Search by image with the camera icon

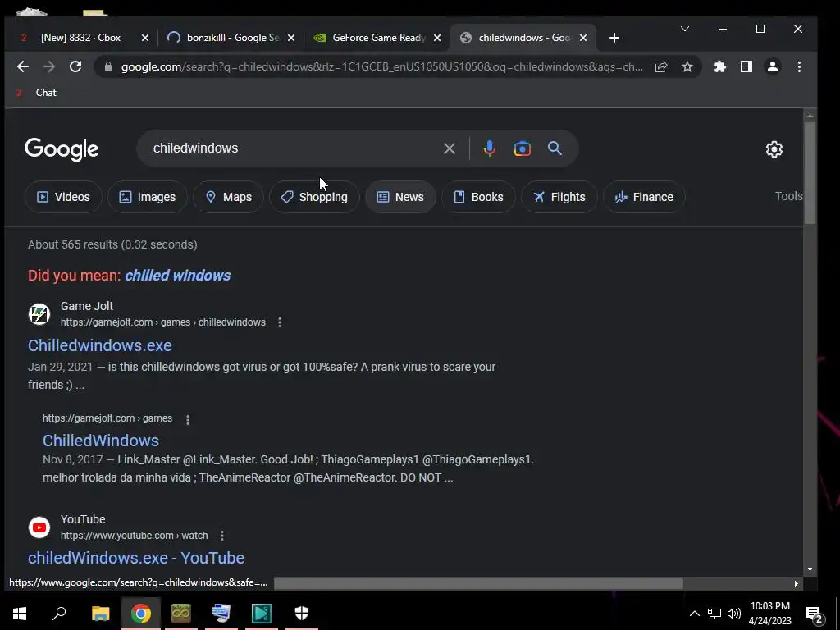point(523,148)
